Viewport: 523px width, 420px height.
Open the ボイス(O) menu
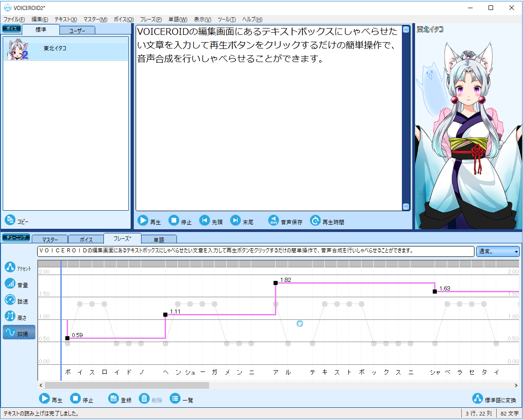(123, 19)
